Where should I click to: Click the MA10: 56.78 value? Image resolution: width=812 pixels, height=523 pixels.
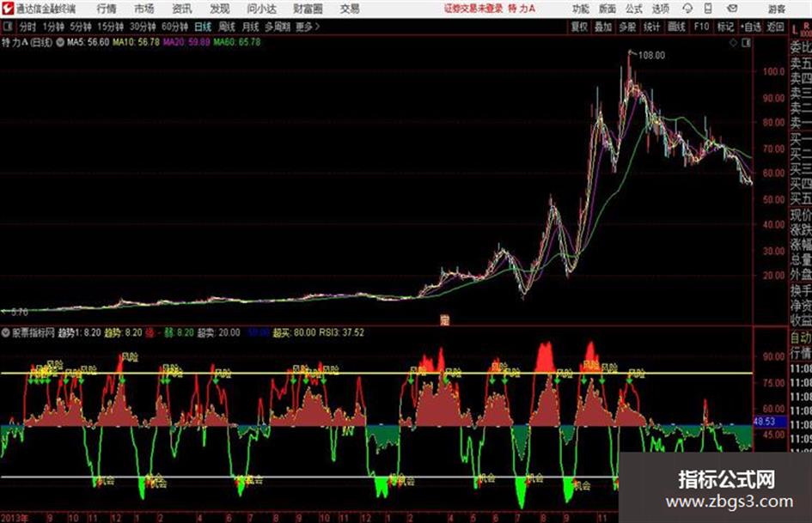pos(136,42)
